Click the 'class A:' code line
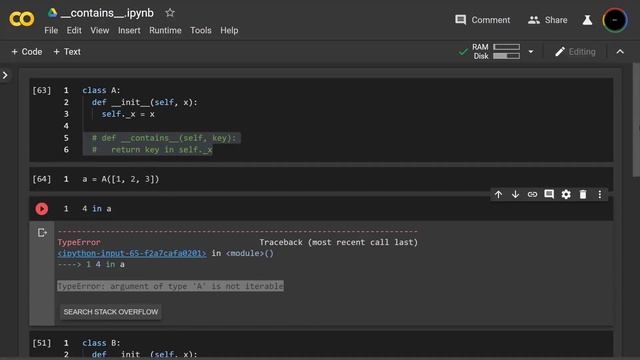640x360 pixels. [101, 90]
